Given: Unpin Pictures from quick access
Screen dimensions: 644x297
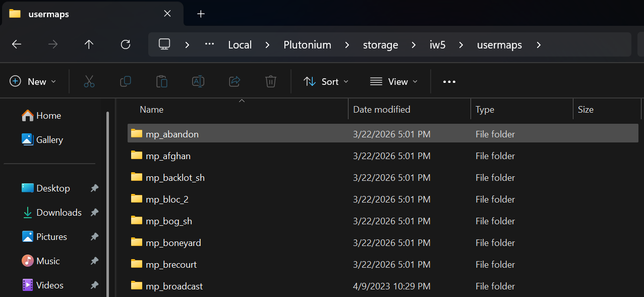Looking at the screenshot, I should 94,237.
